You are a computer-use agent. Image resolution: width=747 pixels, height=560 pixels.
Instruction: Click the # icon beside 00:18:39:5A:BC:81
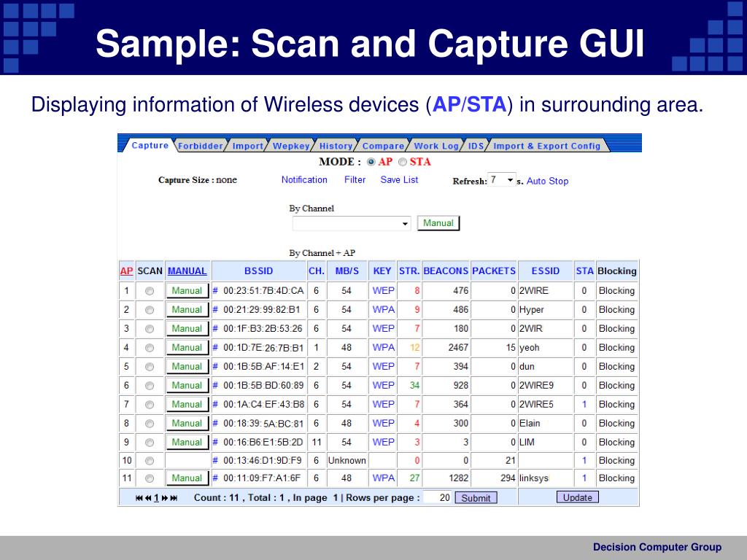click(x=215, y=424)
